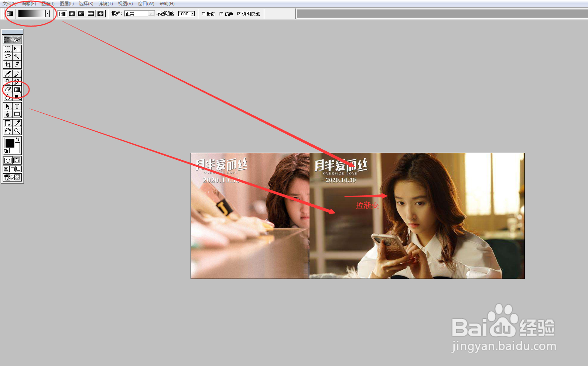Image resolution: width=588 pixels, height=366 pixels.
Task: Open the 图层 menu
Action: tap(67, 4)
